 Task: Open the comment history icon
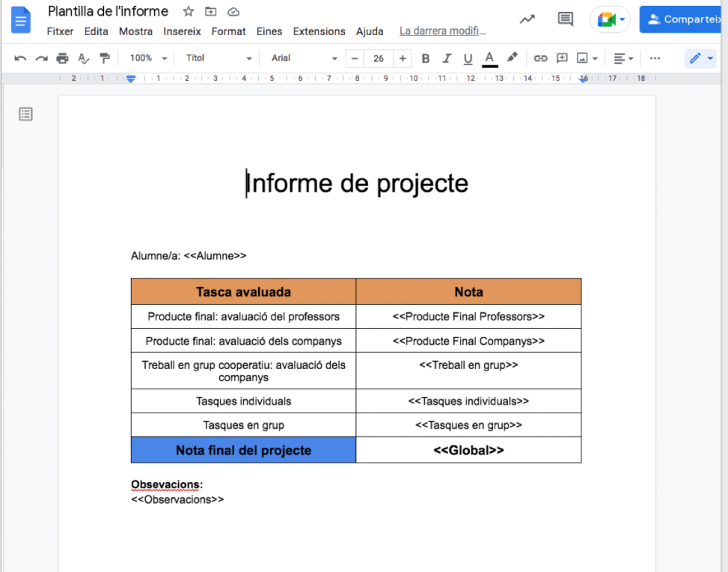click(566, 19)
